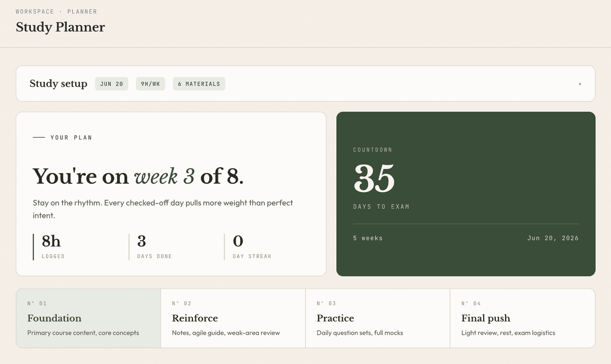This screenshot has height=364, width=611.
Task: Select the Foundation phase card
Action: (88, 318)
